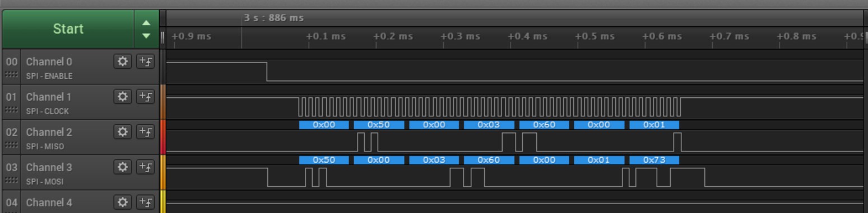Viewport: 868px width, 213px height.
Task: Click the green Start capture button
Action: coord(68,29)
